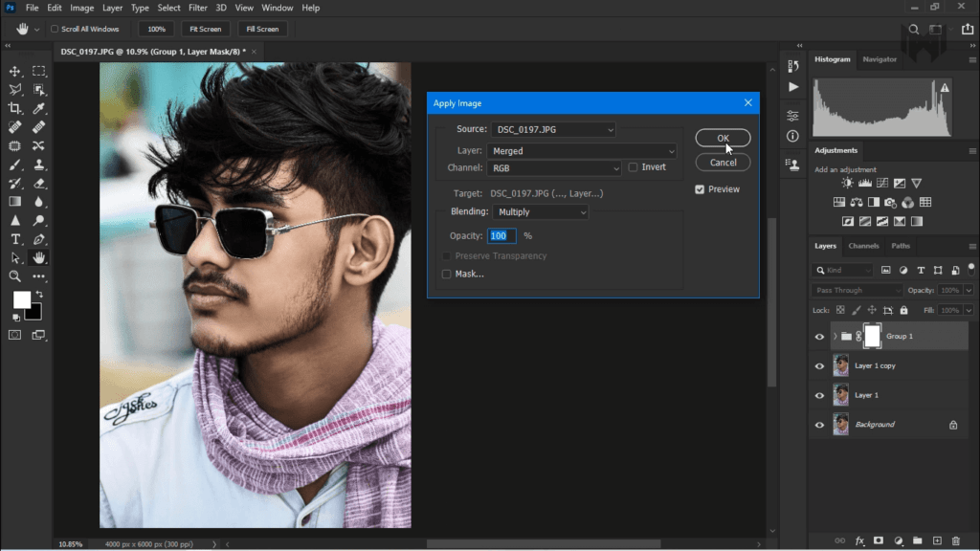Select the Polygonal Lasso tool
Image resolution: width=980 pixels, height=551 pixels.
pyautogui.click(x=15, y=90)
